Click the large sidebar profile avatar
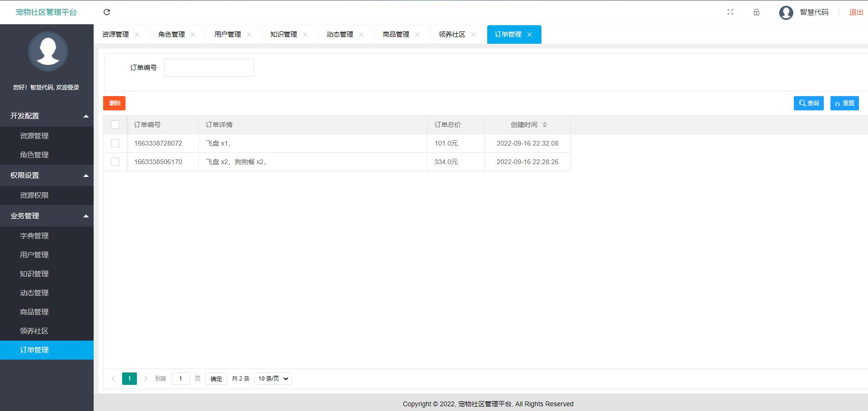This screenshot has width=868, height=411. pyautogui.click(x=48, y=51)
